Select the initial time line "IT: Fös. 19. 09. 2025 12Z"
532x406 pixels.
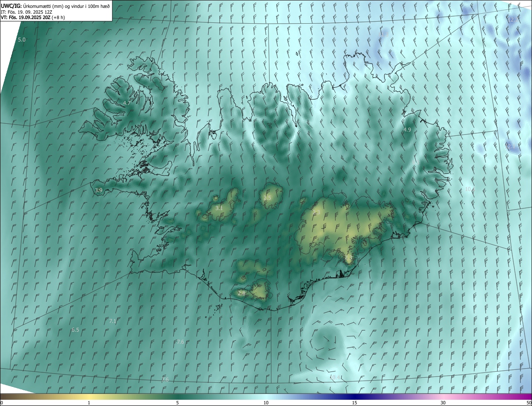[x=27, y=12]
